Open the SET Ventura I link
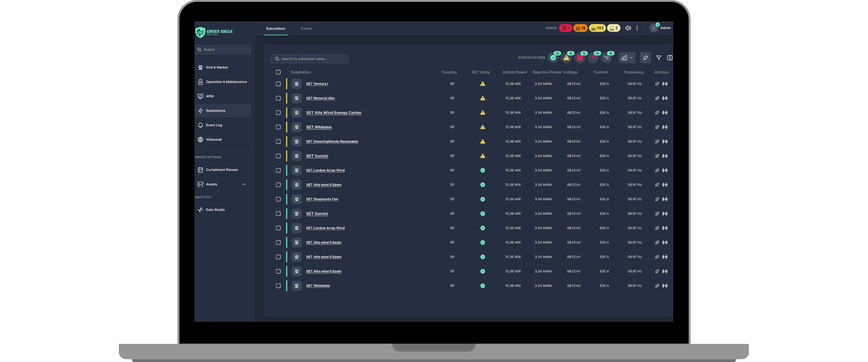 click(x=317, y=84)
